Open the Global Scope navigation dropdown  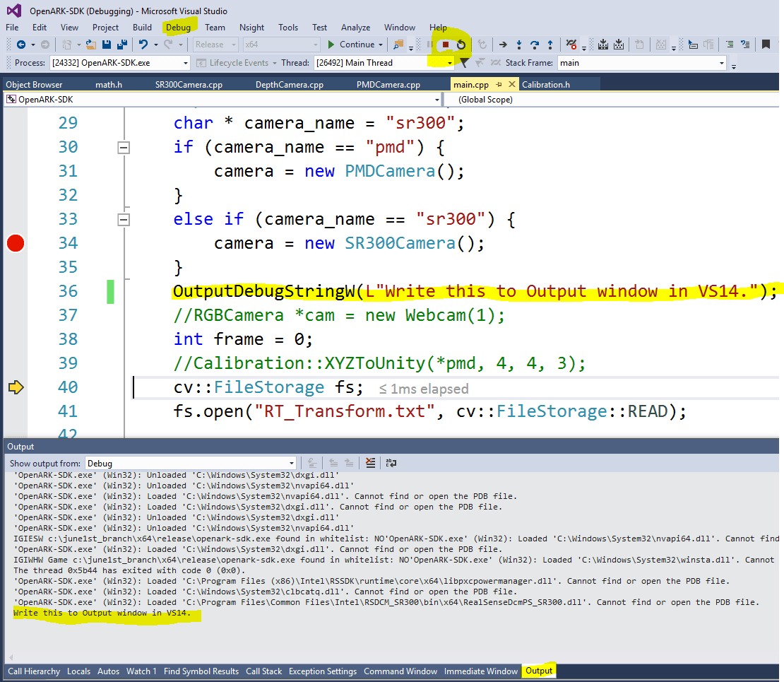pos(611,100)
